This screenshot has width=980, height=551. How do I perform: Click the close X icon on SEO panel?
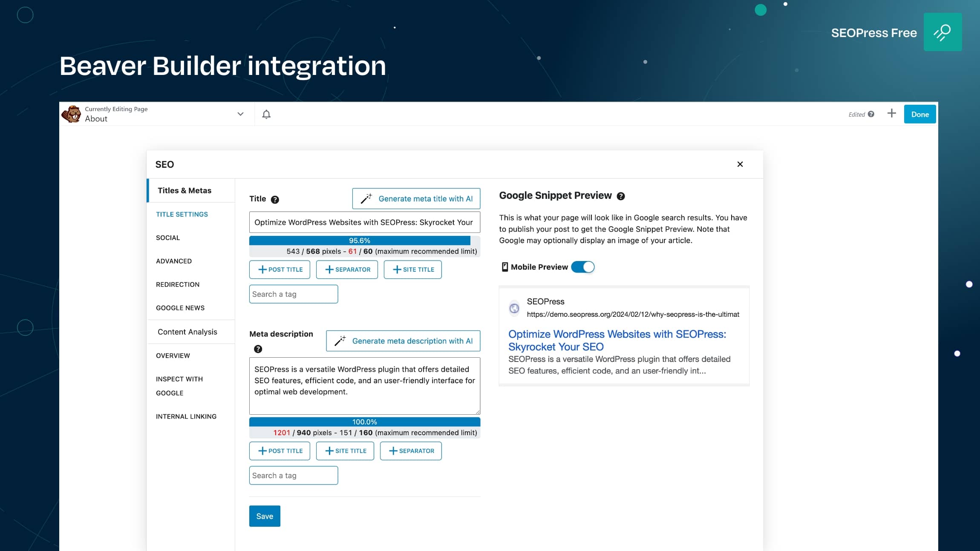740,164
